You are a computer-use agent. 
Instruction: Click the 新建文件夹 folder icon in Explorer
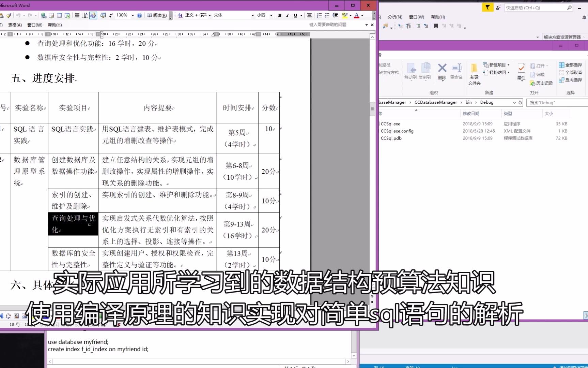[474, 74]
